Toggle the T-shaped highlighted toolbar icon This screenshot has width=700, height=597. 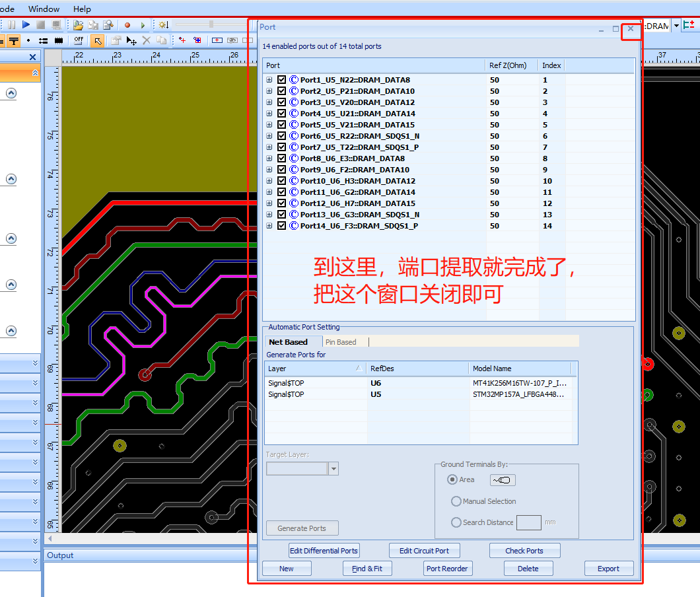pos(14,41)
